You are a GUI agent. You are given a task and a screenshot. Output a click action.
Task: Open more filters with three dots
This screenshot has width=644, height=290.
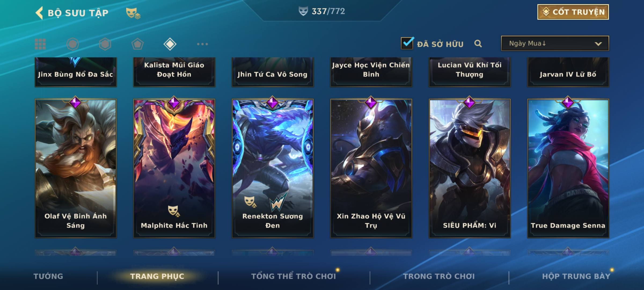click(202, 44)
